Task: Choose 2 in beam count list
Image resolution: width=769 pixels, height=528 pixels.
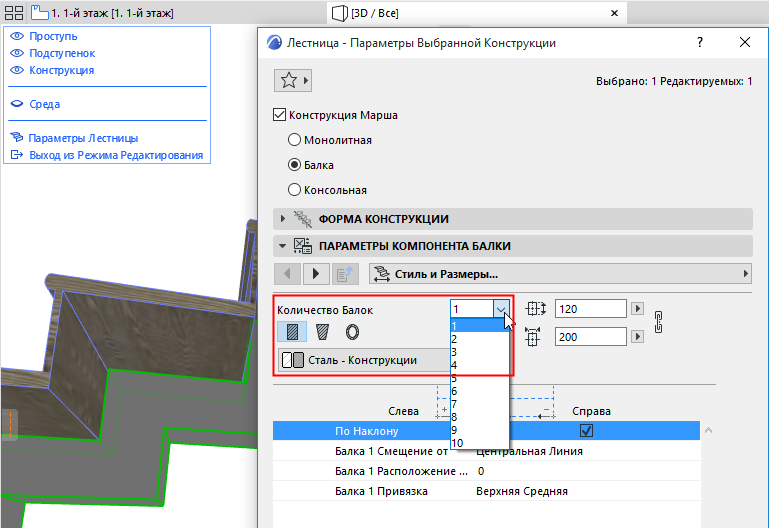Action: [480, 339]
